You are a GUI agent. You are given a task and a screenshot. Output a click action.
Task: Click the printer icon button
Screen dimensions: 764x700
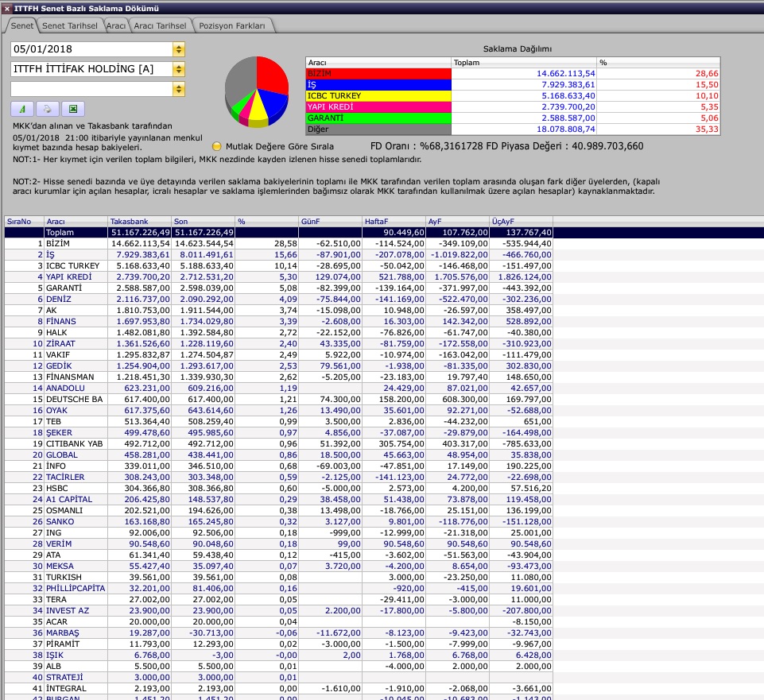[x=48, y=109]
